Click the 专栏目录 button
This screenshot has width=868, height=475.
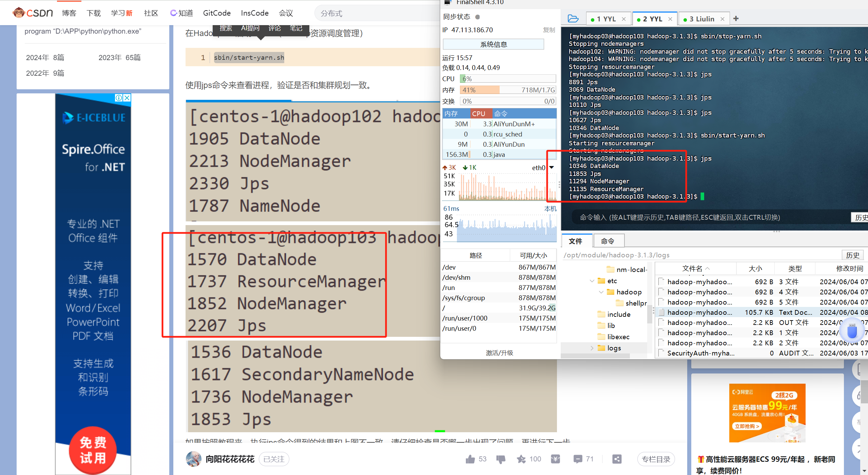[x=656, y=459]
